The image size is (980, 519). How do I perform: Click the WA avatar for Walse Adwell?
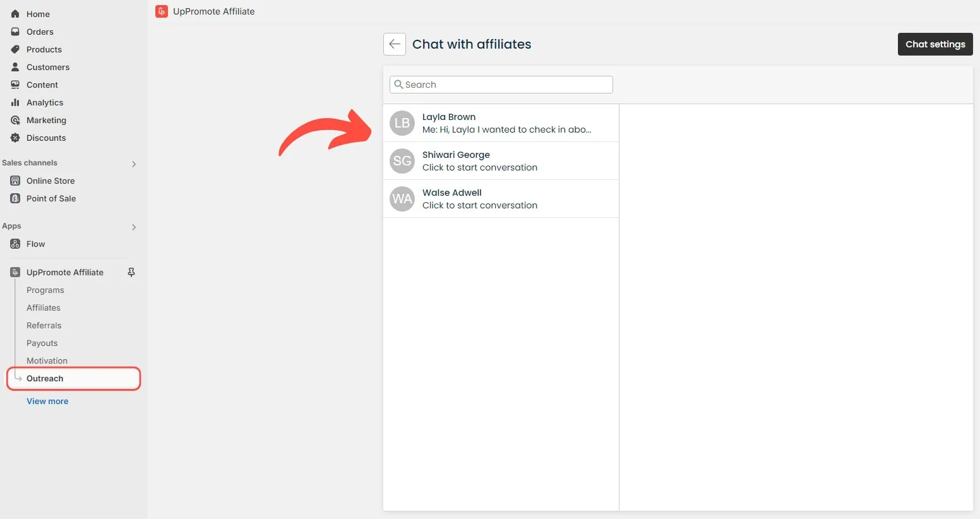(x=402, y=199)
